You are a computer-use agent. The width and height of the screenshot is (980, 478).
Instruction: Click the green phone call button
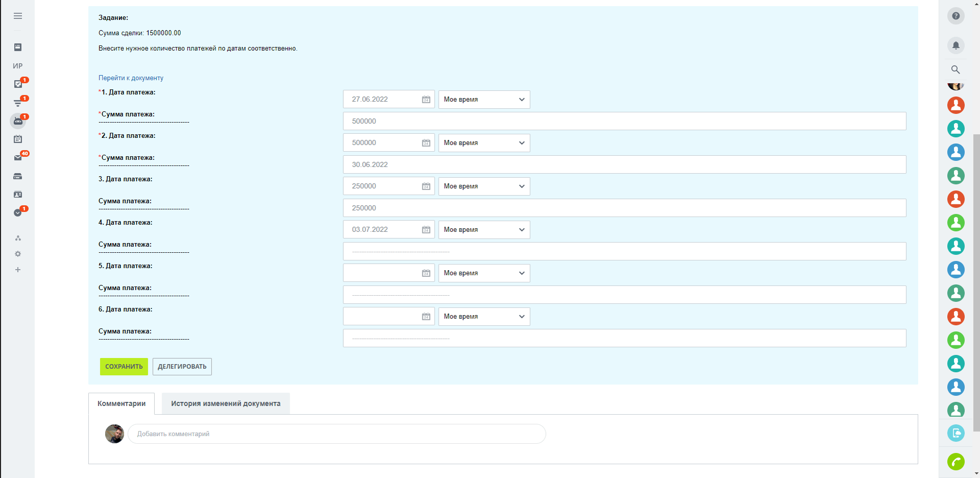[x=955, y=462]
